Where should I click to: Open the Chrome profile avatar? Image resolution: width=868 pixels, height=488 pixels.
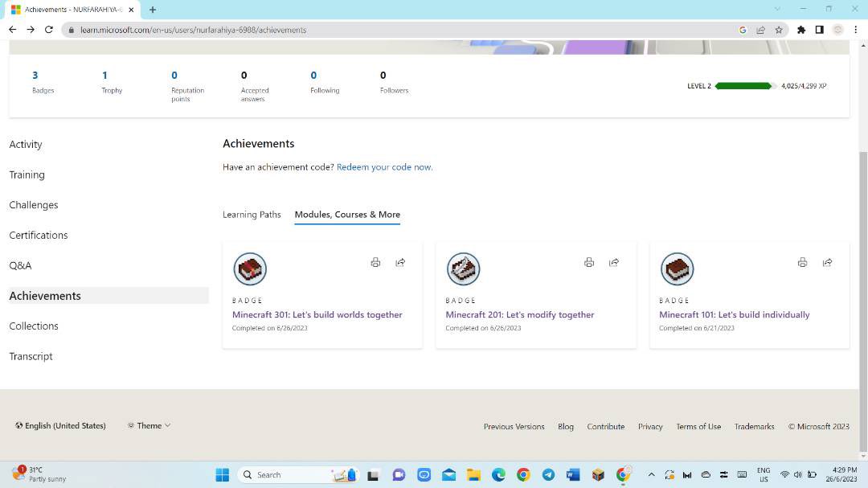[837, 30]
